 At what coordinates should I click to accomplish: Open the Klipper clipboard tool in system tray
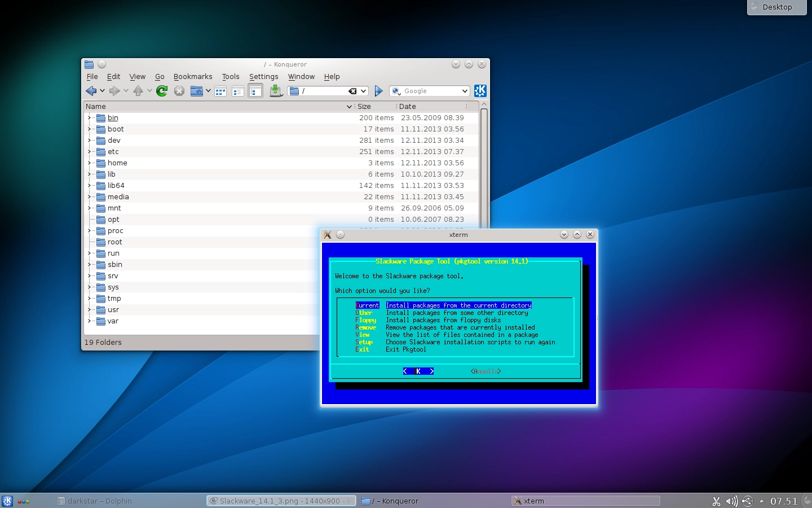716,501
